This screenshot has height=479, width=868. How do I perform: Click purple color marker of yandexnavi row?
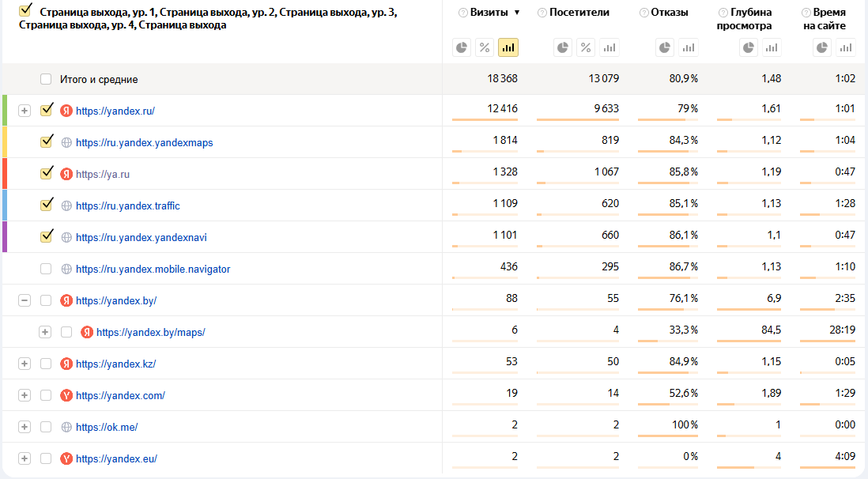[x=5, y=236]
